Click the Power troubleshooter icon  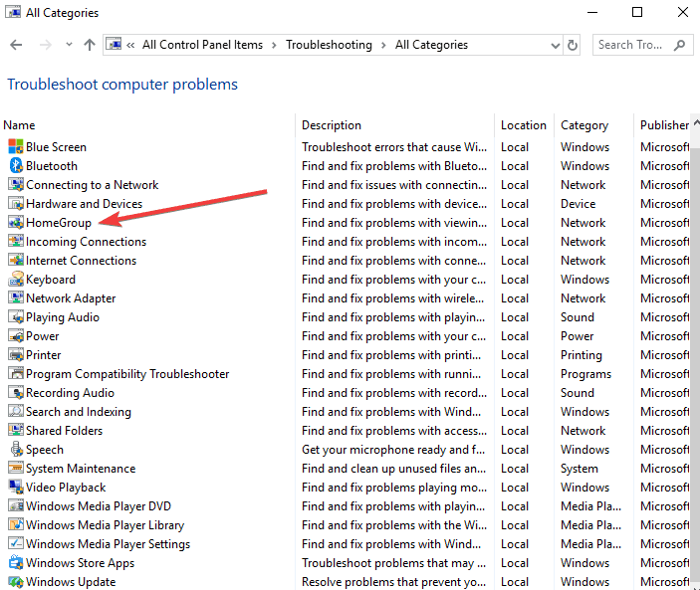pyautogui.click(x=16, y=336)
